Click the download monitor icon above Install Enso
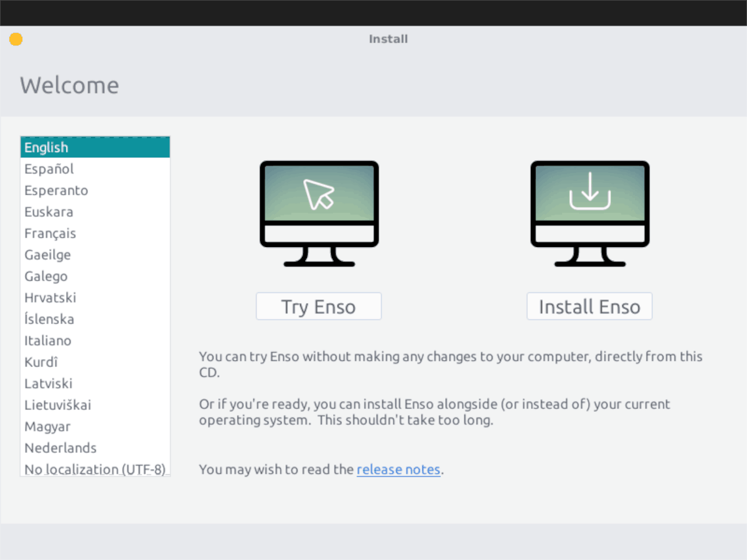 click(x=590, y=213)
